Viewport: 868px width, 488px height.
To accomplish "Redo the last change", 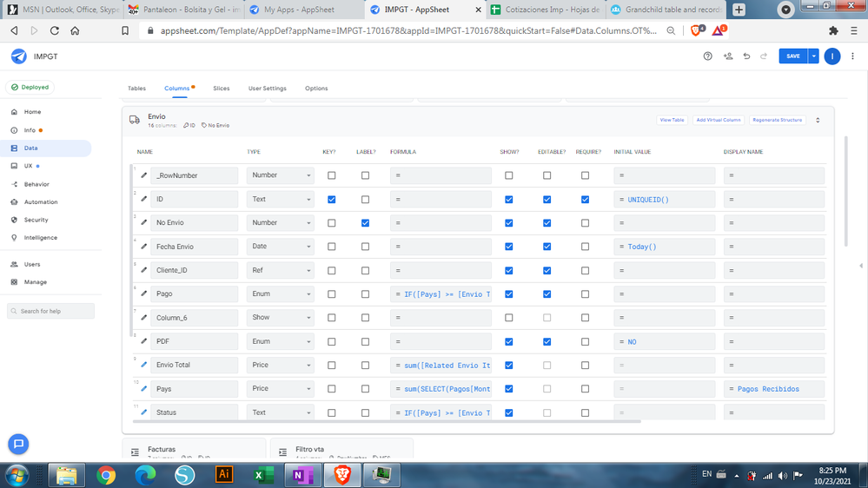I will tap(764, 56).
